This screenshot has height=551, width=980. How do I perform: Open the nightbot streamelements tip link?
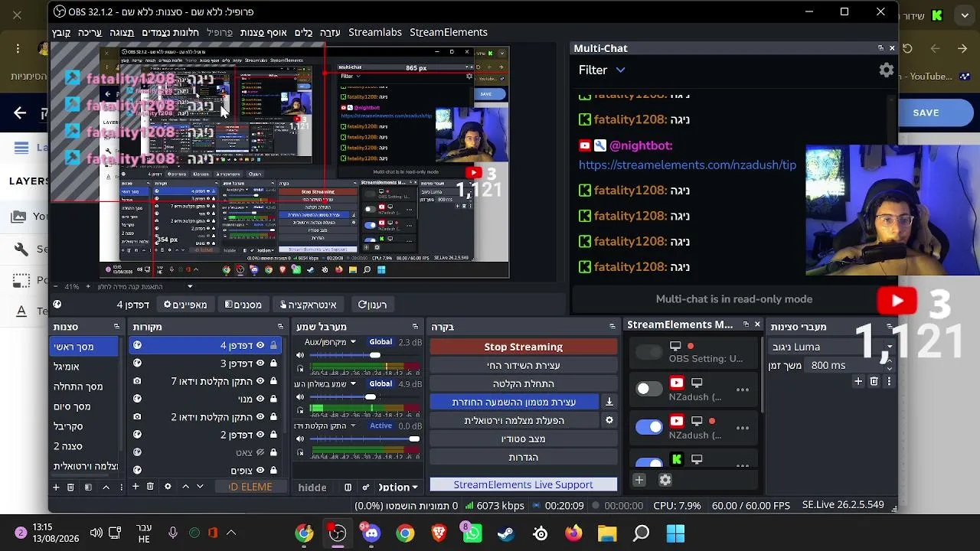688,165
